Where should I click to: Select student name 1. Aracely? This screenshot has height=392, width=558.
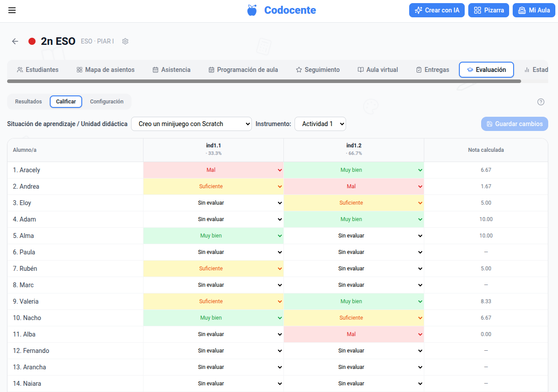pyautogui.click(x=27, y=170)
